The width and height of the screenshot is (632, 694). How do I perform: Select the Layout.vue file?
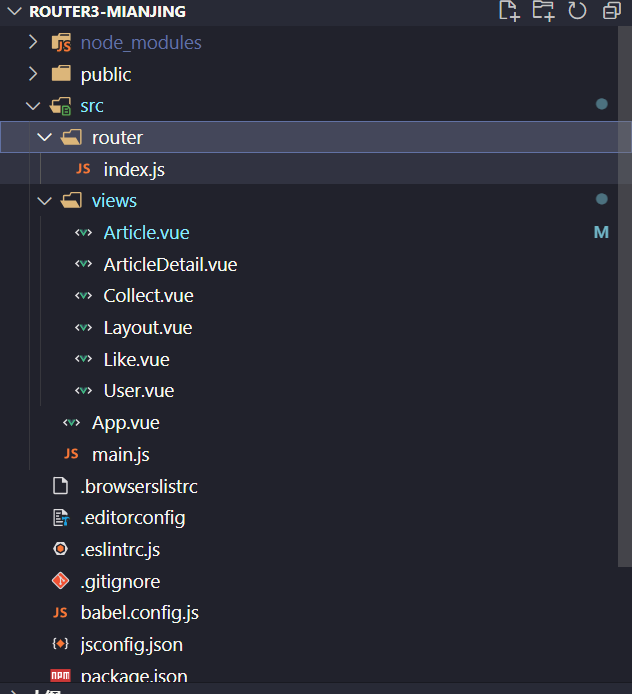[147, 328]
